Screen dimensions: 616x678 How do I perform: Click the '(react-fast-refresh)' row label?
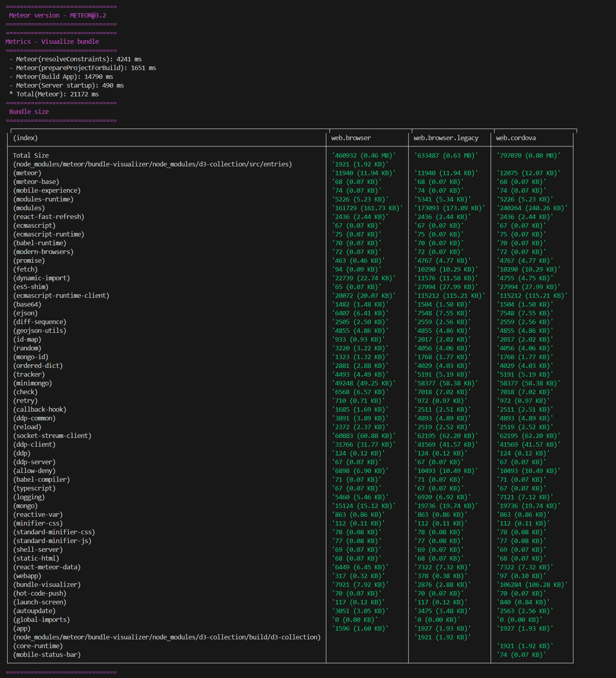tap(49, 217)
